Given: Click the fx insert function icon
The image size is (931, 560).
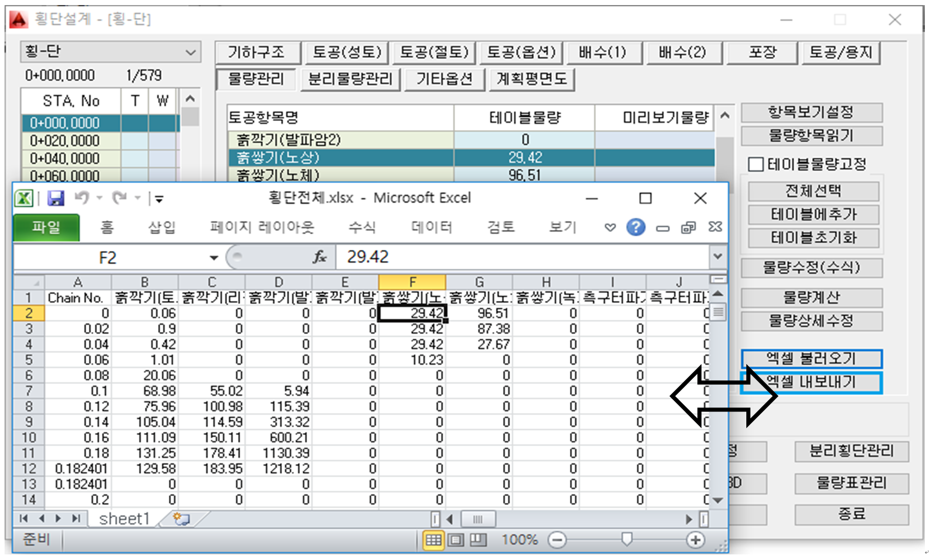Looking at the screenshot, I should tap(320, 257).
